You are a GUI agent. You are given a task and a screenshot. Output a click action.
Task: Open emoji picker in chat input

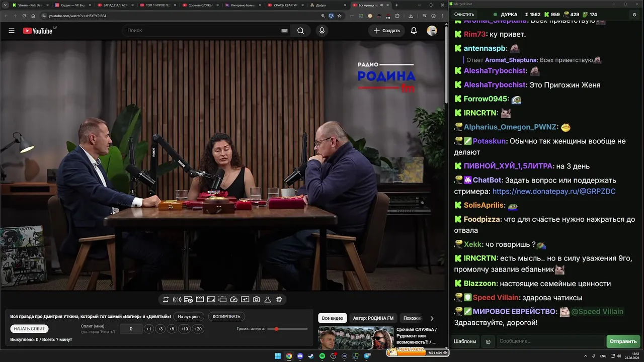pyautogui.click(x=488, y=341)
